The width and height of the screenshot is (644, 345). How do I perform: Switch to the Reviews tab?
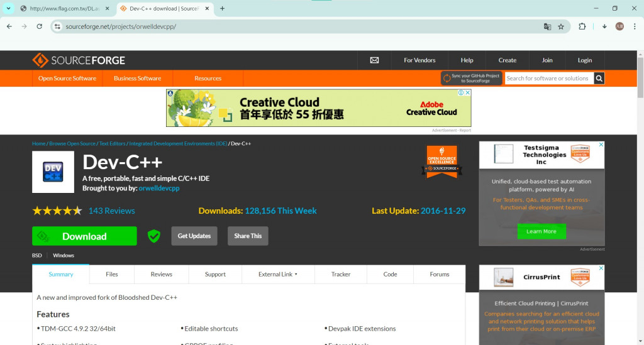coord(161,274)
